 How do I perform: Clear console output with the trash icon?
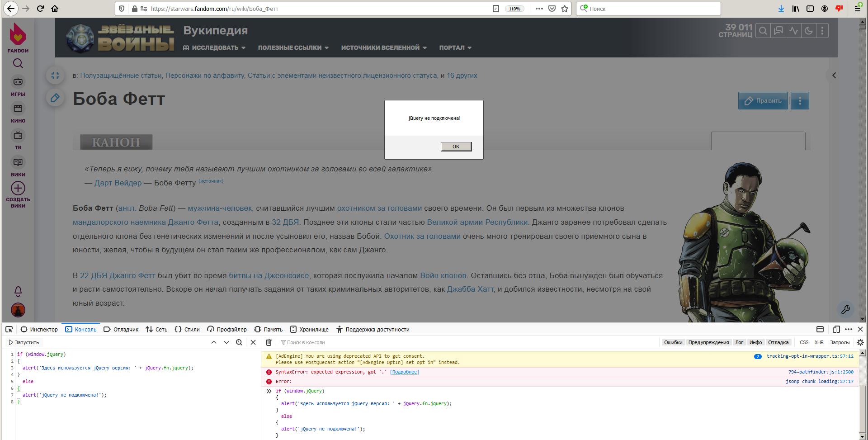[x=269, y=342]
